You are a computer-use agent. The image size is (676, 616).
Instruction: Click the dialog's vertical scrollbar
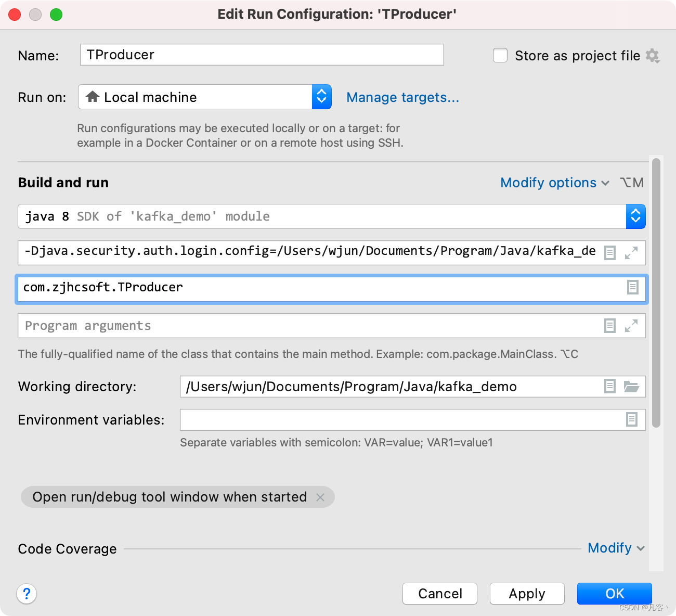(656, 292)
